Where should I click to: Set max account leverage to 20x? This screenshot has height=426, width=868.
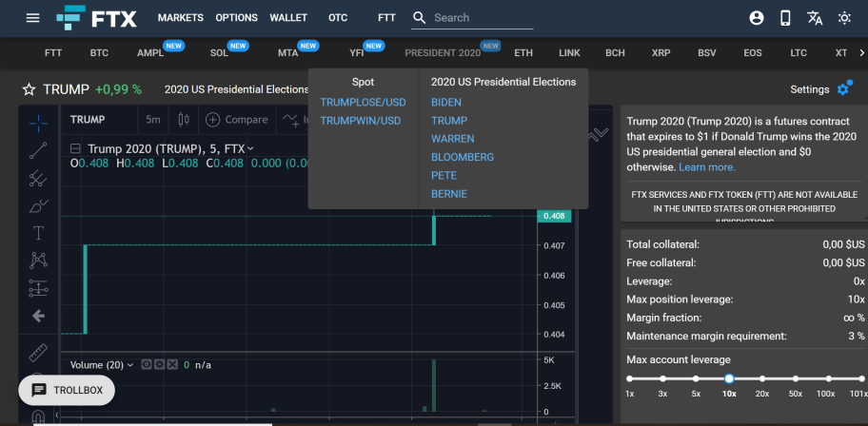coord(762,379)
